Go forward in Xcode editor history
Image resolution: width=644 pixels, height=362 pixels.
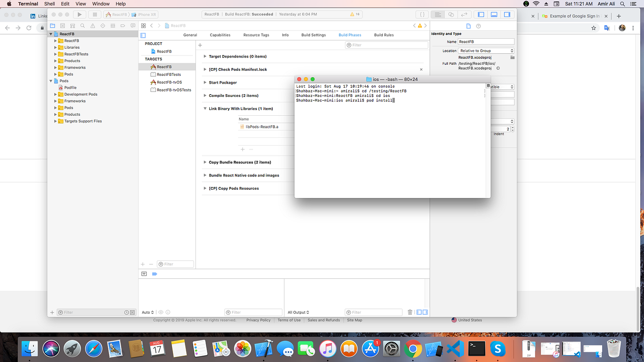tap(159, 26)
